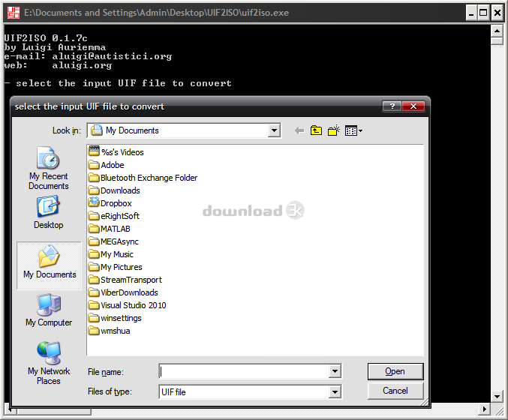Select the Visual Studio 2010 folder
Screen dimensions: 508x420
pos(133,305)
